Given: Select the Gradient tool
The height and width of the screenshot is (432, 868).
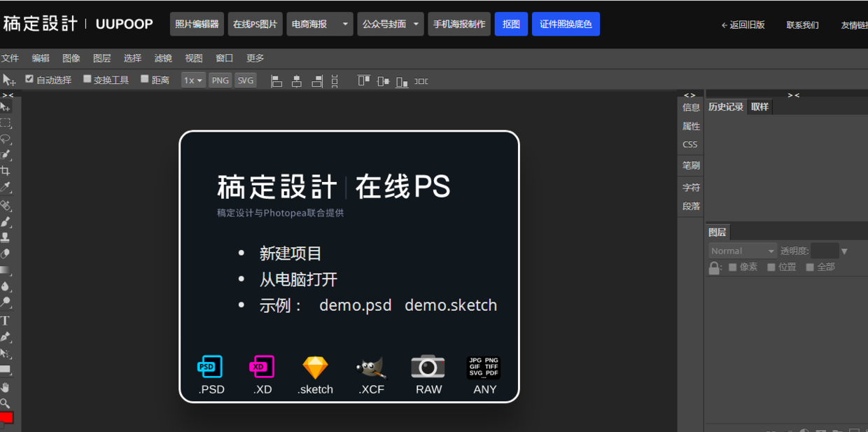Looking at the screenshot, I should 5,270.
